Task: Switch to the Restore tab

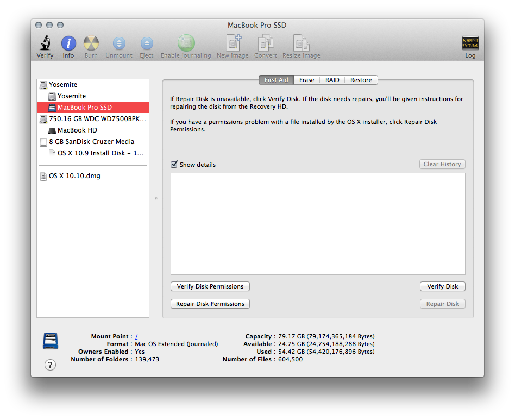Action: pyautogui.click(x=361, y=80)
